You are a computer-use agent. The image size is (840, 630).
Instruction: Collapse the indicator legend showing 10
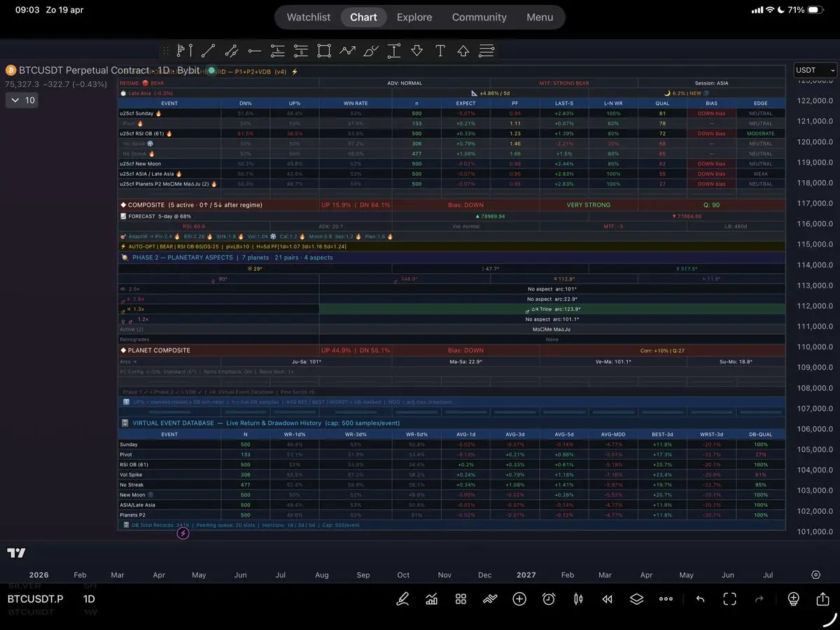pyautogui.click(x=22, y=100)
